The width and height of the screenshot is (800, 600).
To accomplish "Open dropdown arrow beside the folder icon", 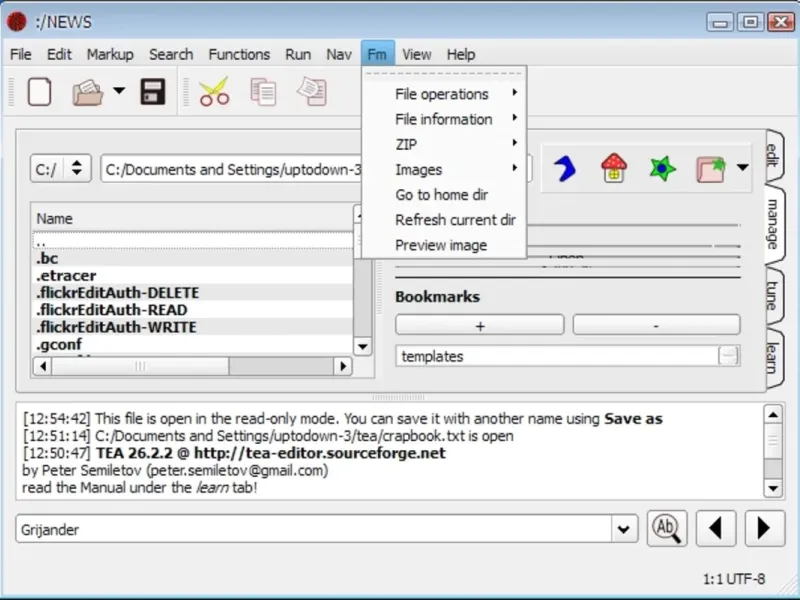I will click(x=742, y=167).
